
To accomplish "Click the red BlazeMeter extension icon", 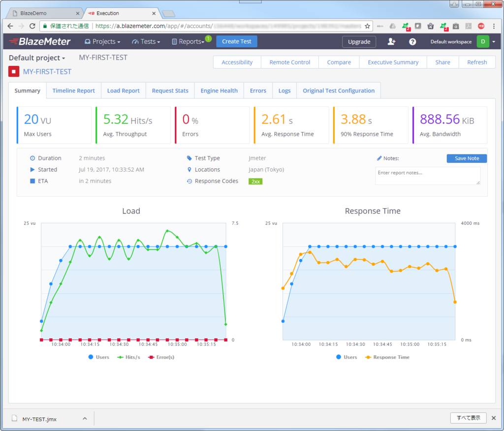I will pos(481,26).
